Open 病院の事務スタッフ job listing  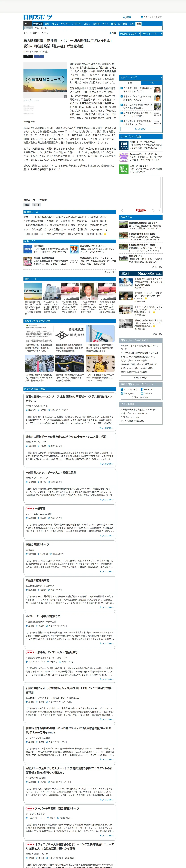38,545
